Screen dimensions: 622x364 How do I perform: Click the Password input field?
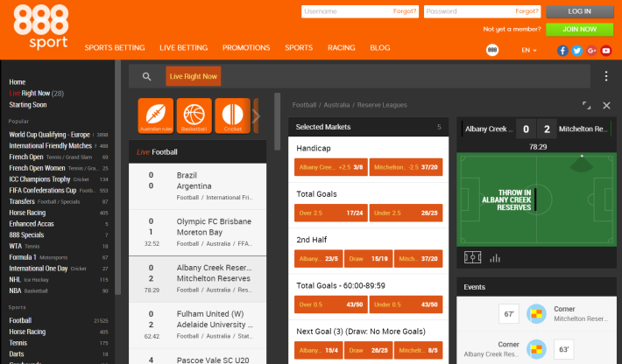tap(482, 11)
